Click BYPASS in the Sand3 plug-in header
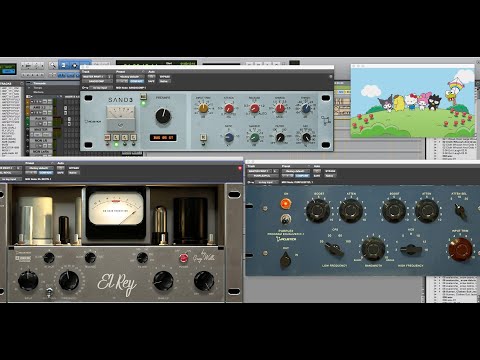The image size is (480, 360). 165,77
